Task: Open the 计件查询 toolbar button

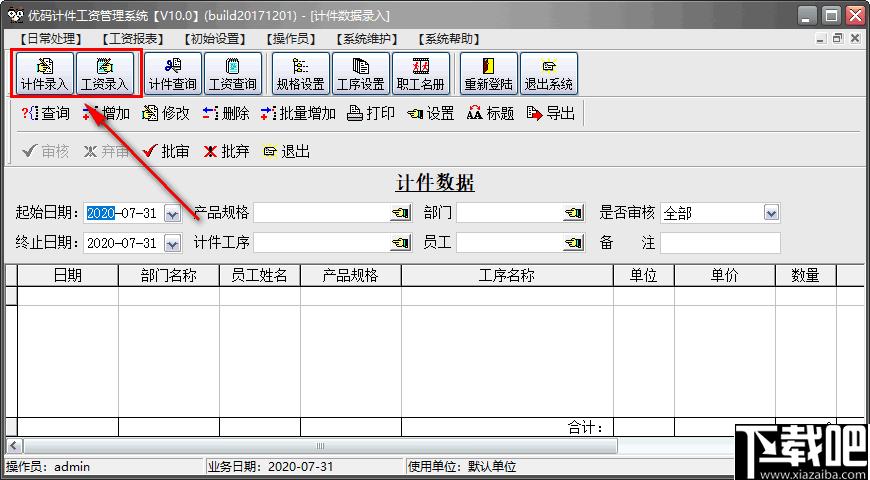Action: [173, 73]
